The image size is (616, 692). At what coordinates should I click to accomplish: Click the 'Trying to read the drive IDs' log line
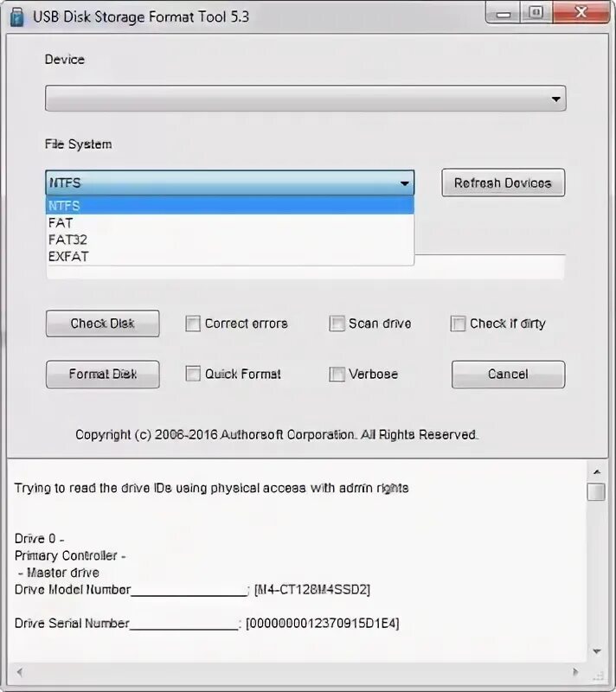211,488
